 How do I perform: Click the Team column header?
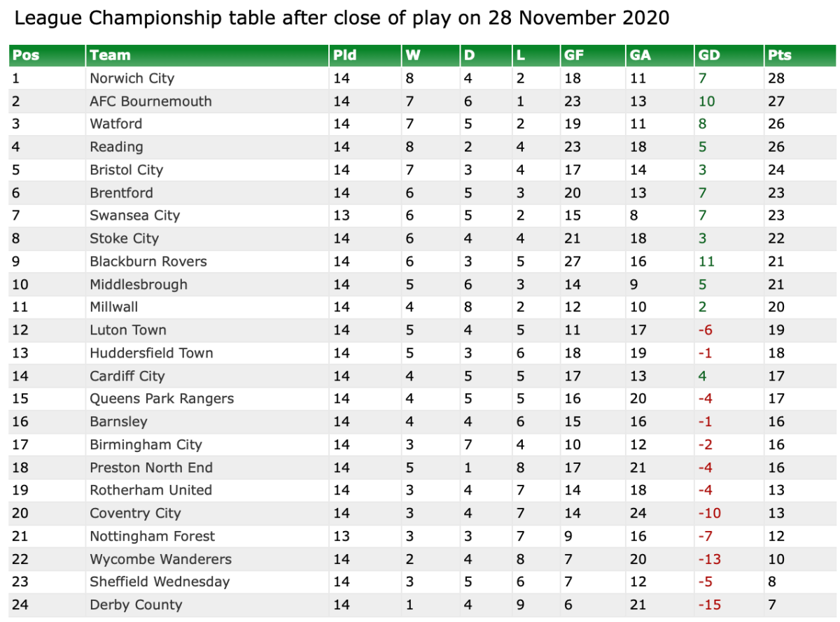tap(110, 55)
